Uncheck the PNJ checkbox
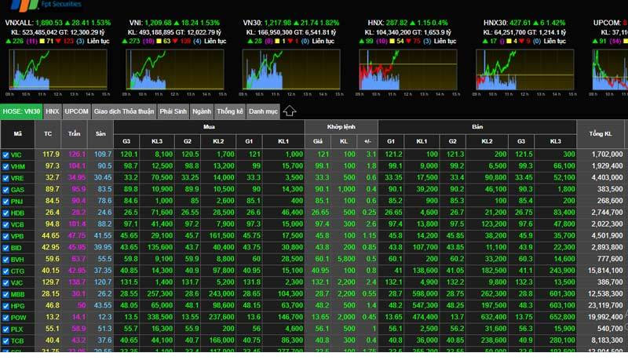 tap(5, 202)
